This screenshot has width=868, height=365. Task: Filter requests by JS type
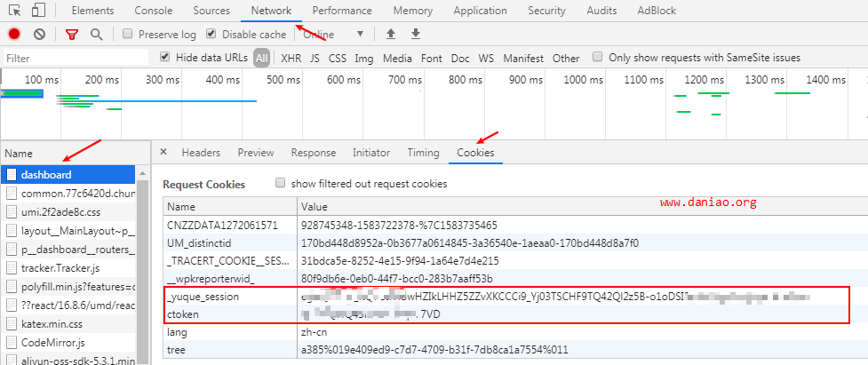pyautogui.click(x=315, y=58)
